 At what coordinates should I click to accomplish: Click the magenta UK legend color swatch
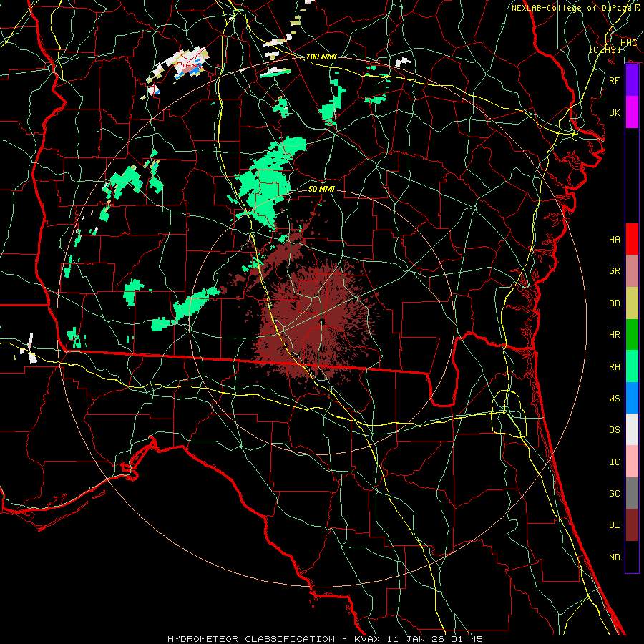(632, 112)
